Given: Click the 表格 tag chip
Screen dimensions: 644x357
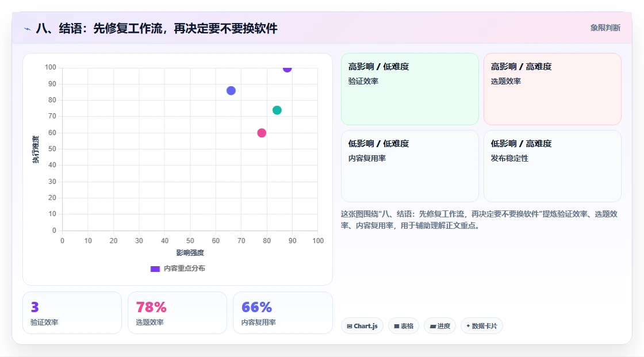Looking at the screenshot, I should click(x=404, y=326).
